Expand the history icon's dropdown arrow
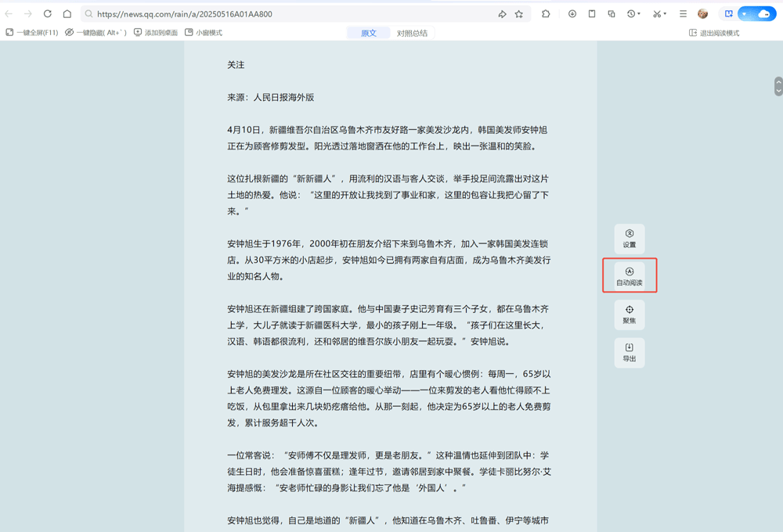The height and width of the screenshot is (532, 783). [639, 13]
